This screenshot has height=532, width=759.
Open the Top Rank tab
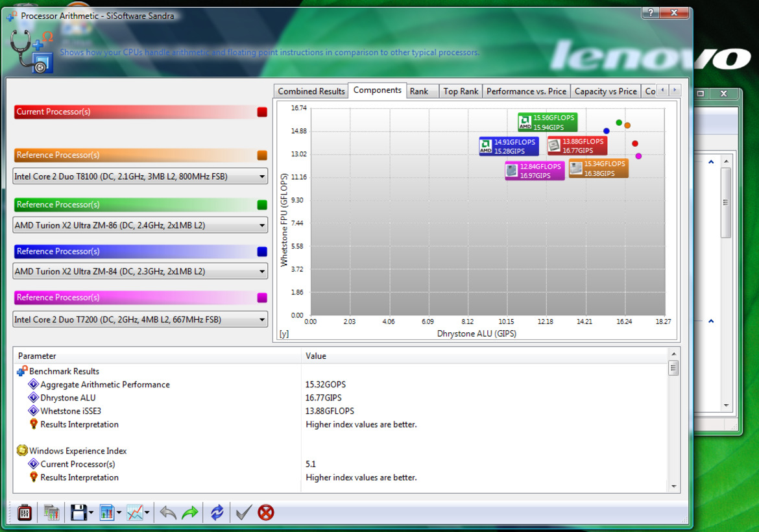(461, 91)
